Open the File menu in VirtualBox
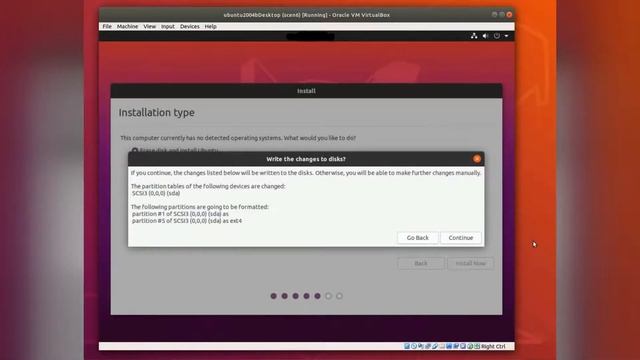The width and height of the screenshot is (640, 360). tap(107, 26)
